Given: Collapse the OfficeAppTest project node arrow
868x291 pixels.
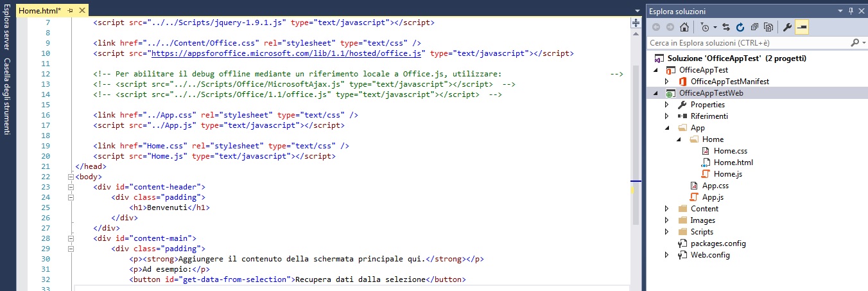Looking at the screenshot, I should (655, 70).
